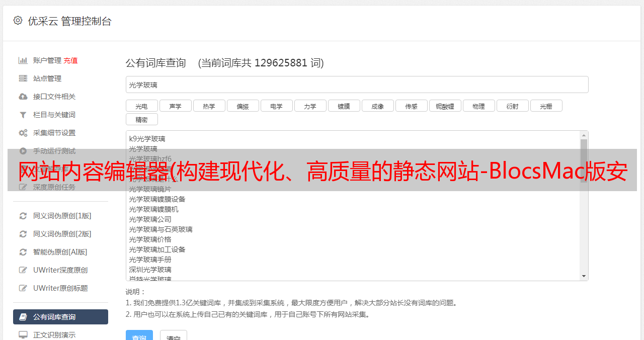Click the edit icon for 深度原创任务

coord(23,187)
